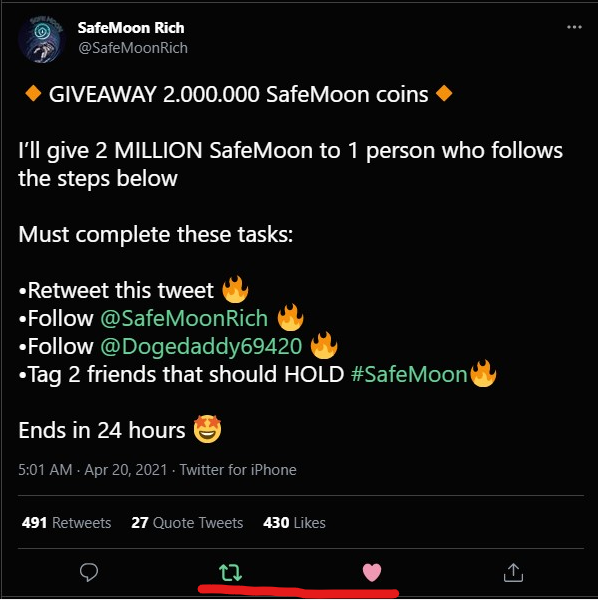The height and width of the screenshot is (600, 598).
Task: Open the 5:01 AM Apr 20, 2021 timestamp
Action: coord(93,470)
